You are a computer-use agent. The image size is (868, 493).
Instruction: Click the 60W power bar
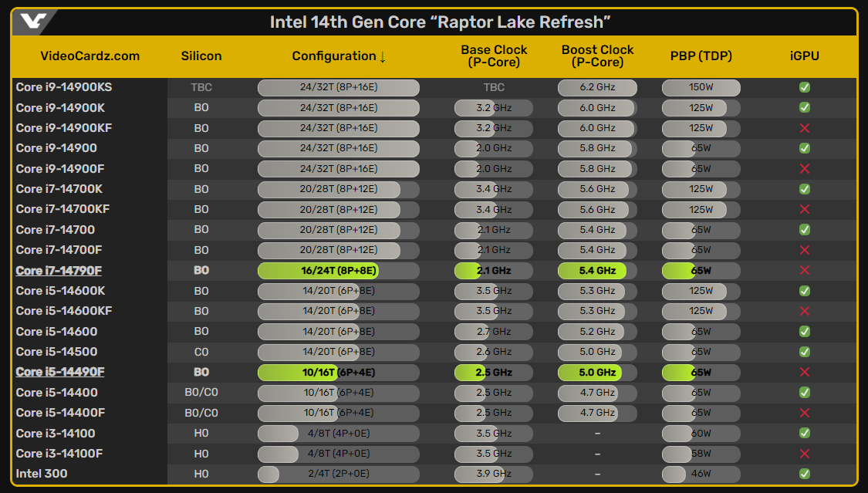701,434
